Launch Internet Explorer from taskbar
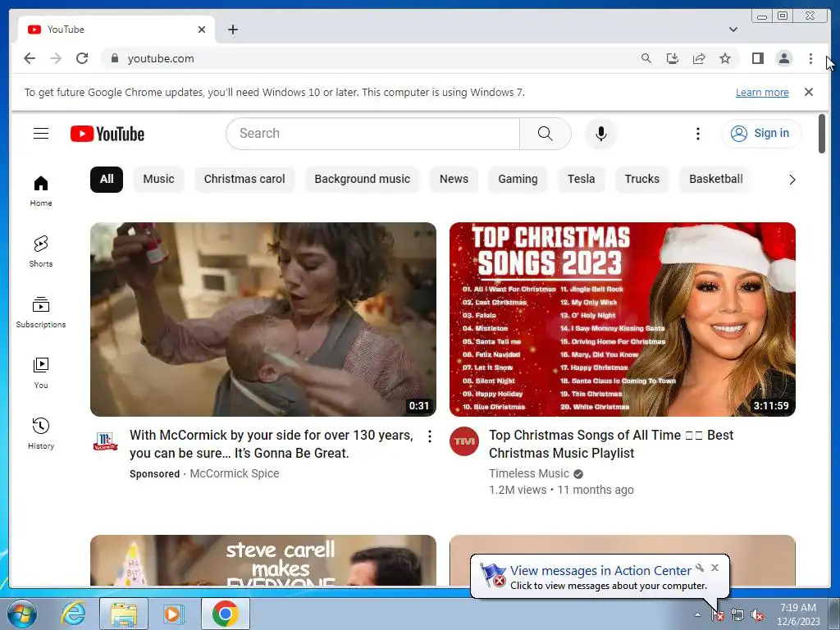The width and height of the screenshot is (840, 630). click(72, 614)
